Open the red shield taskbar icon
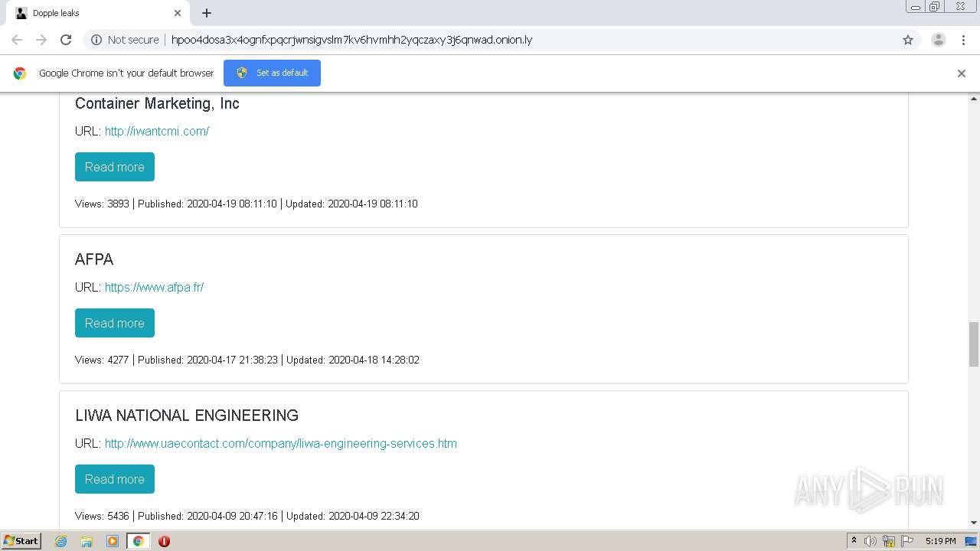The height and width of the screenshot is (551, 980). (164, 541)
